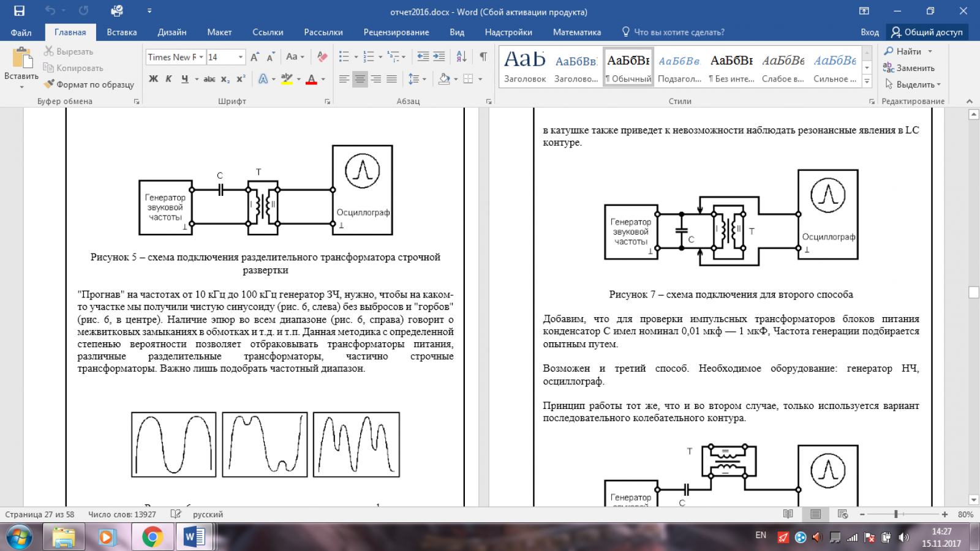980x551 pixels.
Task: Switch to the Макет tab
Action: pos(219,32)
